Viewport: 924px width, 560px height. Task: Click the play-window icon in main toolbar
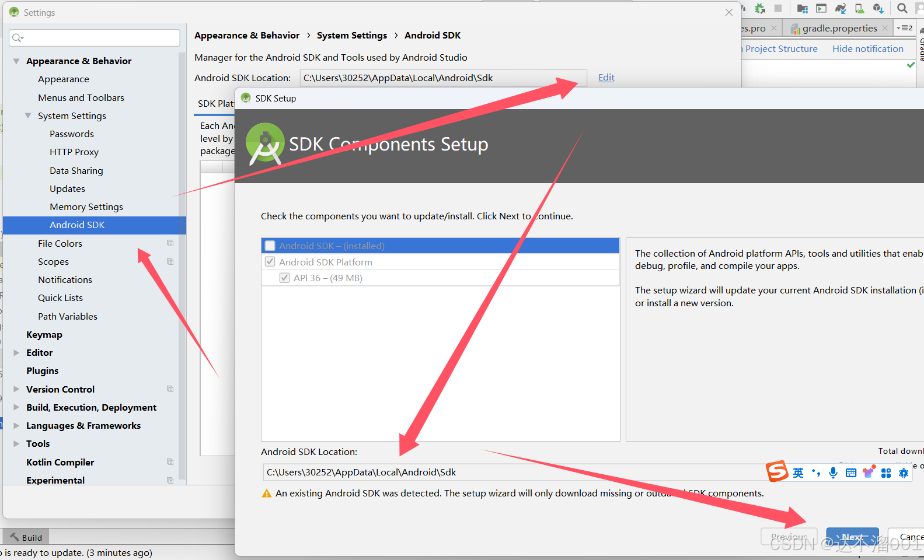(821, 8)
